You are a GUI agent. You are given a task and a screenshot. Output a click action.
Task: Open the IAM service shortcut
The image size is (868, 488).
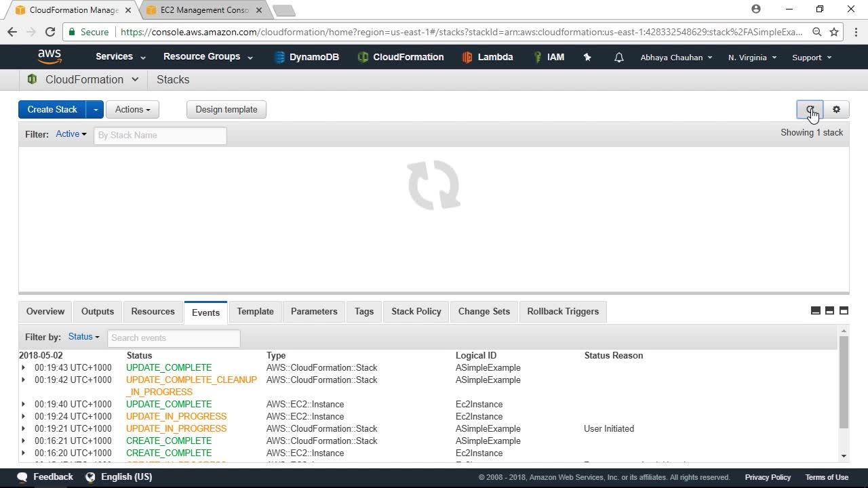pyautogui.click(x=549, y=57)
